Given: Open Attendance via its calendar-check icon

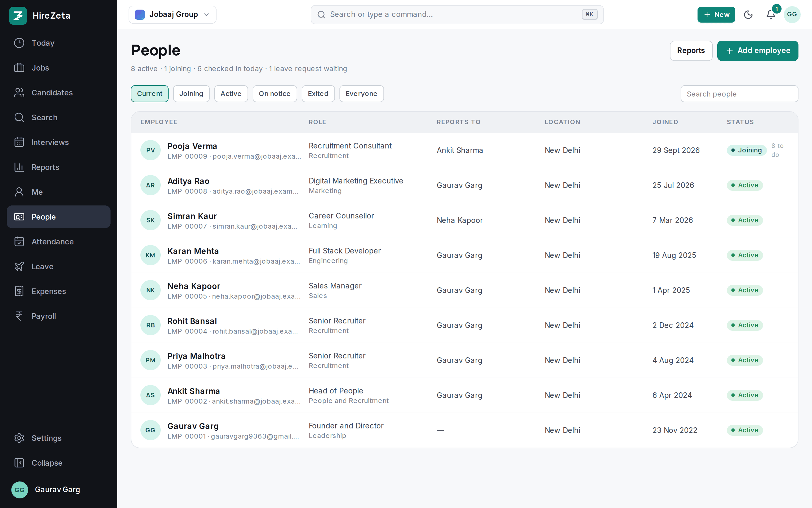Looking at the screenshot, I should (x=19, y=242).
